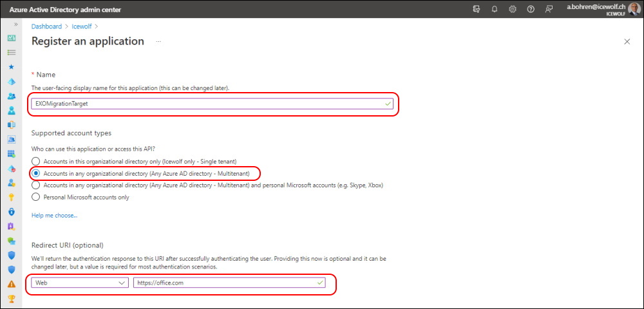Go to Dashboard breadcrumb

click(46, 26)
